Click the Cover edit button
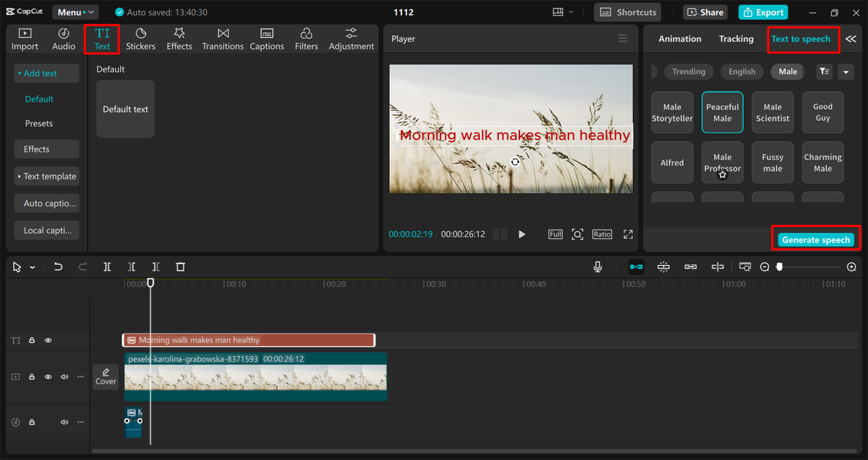This screenshot has height=460, width=868. click(x=106, y=377)
